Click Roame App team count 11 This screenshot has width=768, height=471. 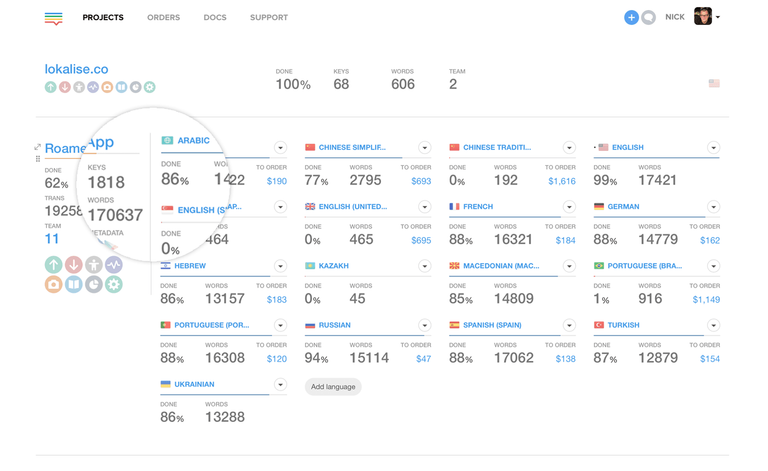point(52,239)
